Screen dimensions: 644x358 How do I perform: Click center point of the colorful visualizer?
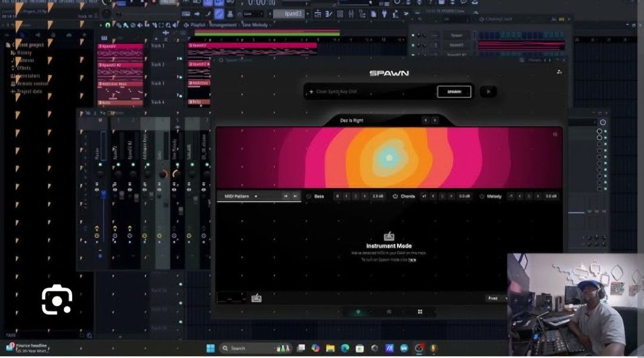click(389, 158)
